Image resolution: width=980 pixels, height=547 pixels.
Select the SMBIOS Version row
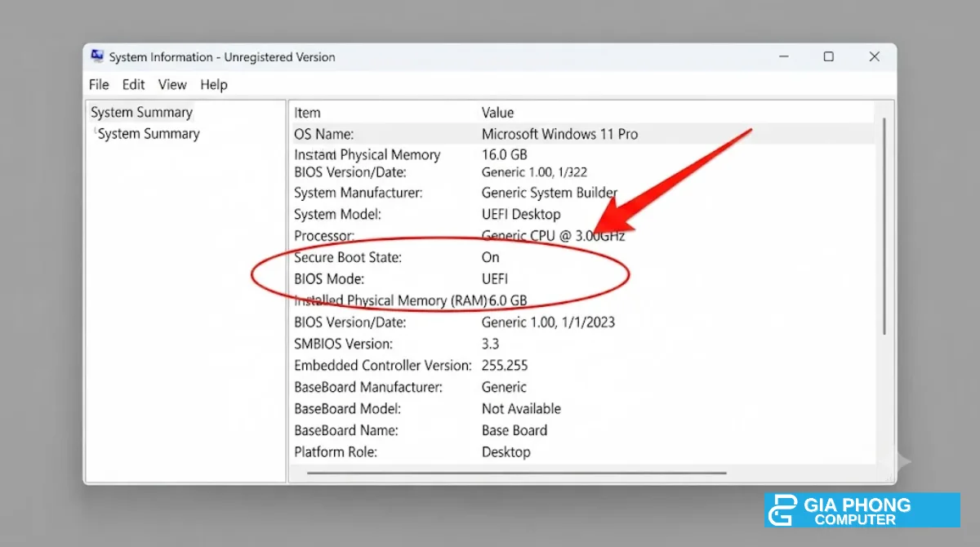343,344
